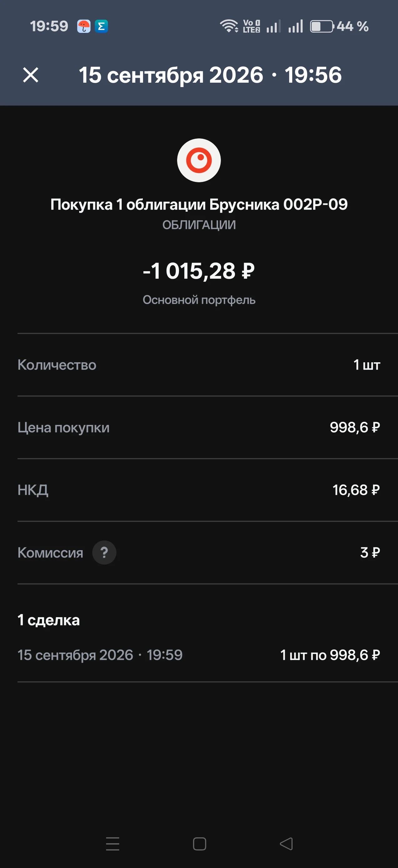
Task: Tap the Основной портфель label
Action: coord(199,300)
